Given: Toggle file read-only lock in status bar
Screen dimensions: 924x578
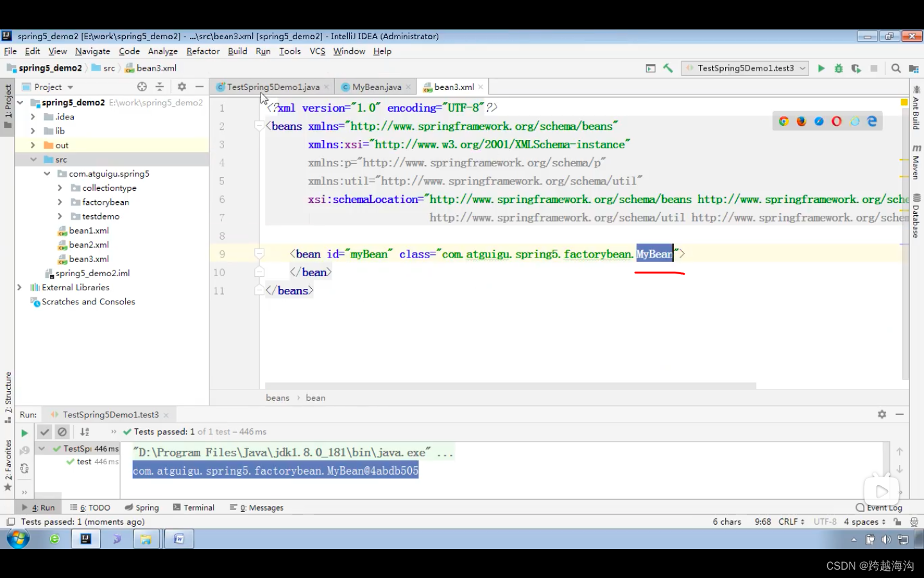Looking at the screenshot, I should (897, 522).
